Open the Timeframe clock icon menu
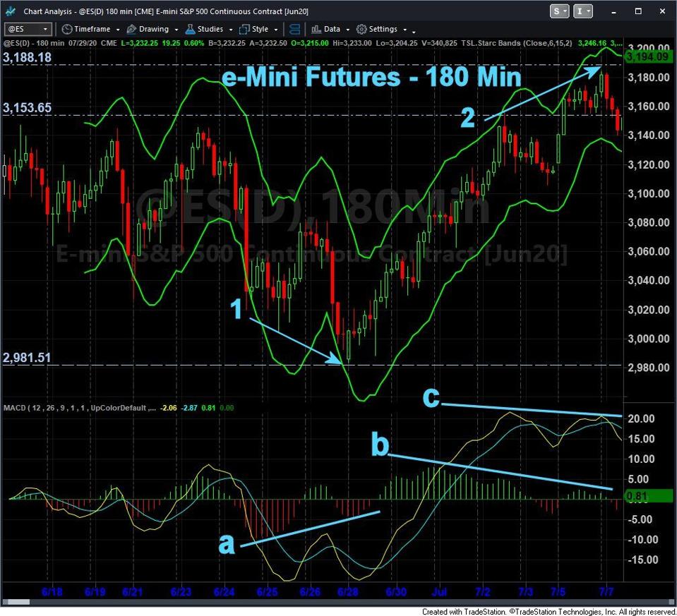 point(66,29)
